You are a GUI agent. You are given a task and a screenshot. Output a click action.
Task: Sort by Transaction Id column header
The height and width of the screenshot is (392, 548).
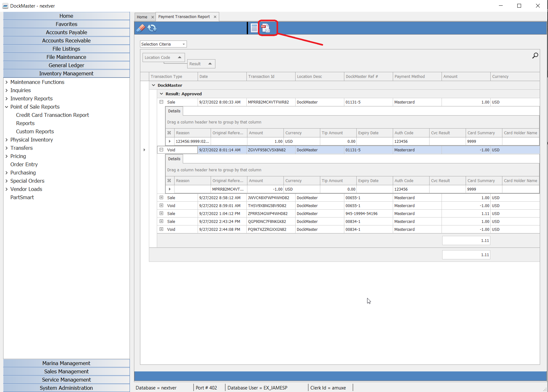(x=271, y=77)
